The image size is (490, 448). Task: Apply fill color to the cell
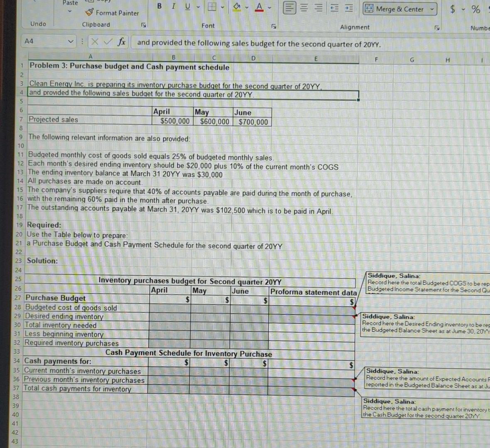coord(236,6)
